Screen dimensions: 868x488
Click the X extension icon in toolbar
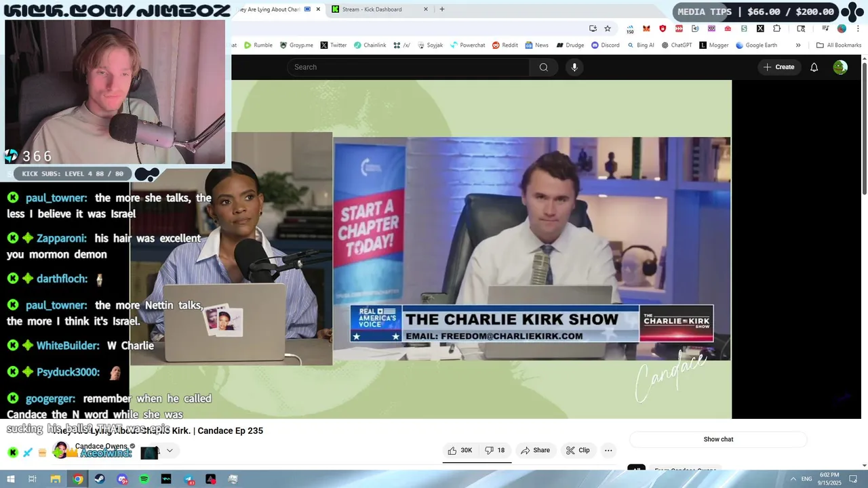760,28
